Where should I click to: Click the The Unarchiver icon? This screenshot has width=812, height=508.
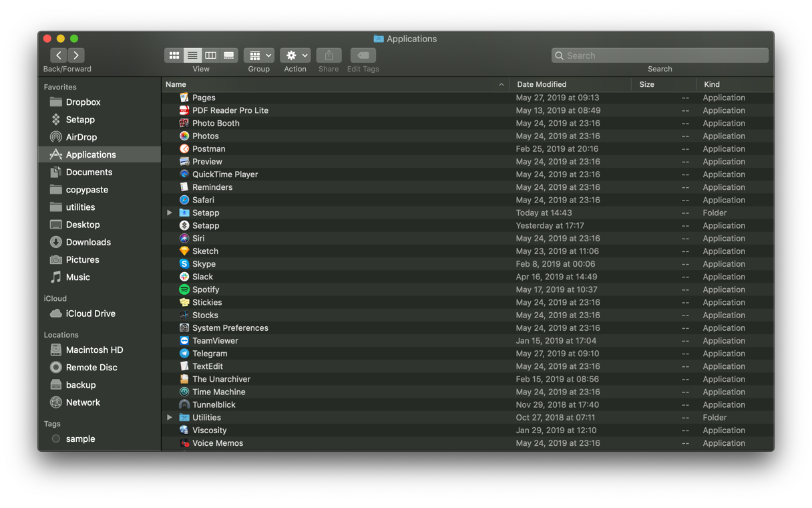[x=184, y=379]
